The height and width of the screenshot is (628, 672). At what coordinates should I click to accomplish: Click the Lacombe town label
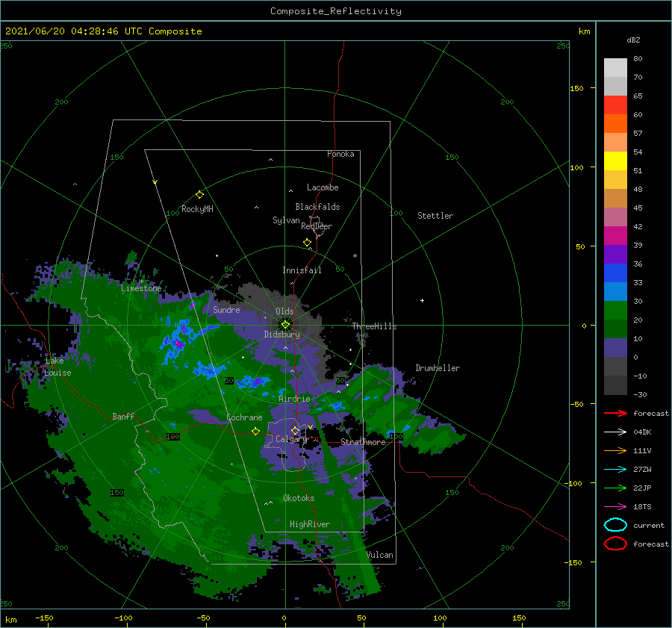(x=323, y=187)
